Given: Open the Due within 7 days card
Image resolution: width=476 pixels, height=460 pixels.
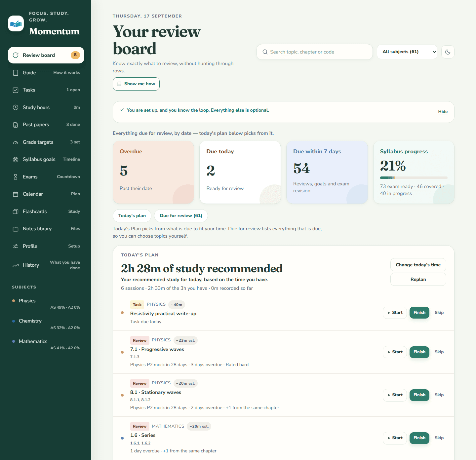Looking at the screenshot, I should [x=327, y=172].
